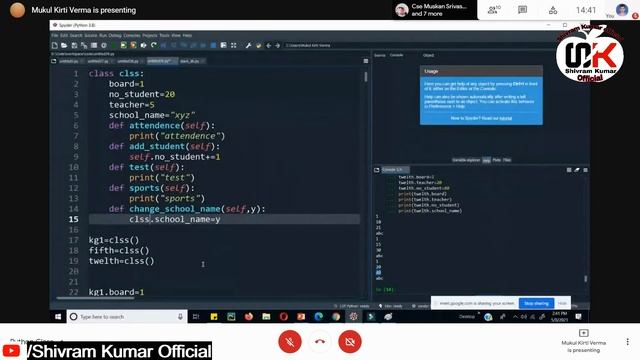Click Hide on the sharing notification bar
Viewport: 640px width, 360px height.
coord(562,303)
